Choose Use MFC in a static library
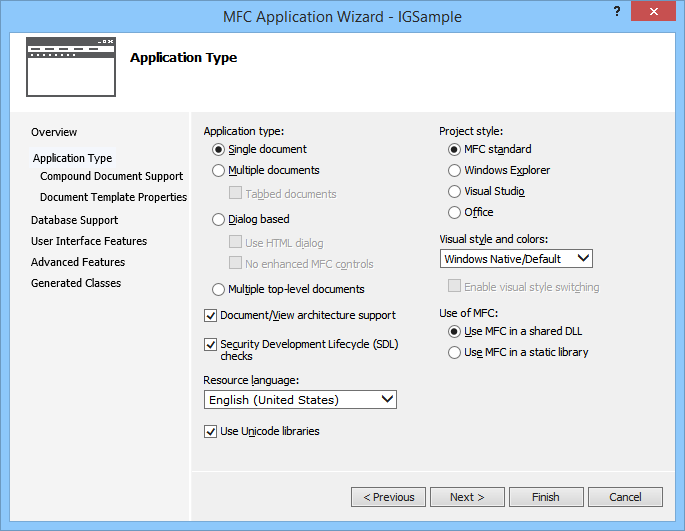This screenshot has width=685, height=531. coord(455,353)
